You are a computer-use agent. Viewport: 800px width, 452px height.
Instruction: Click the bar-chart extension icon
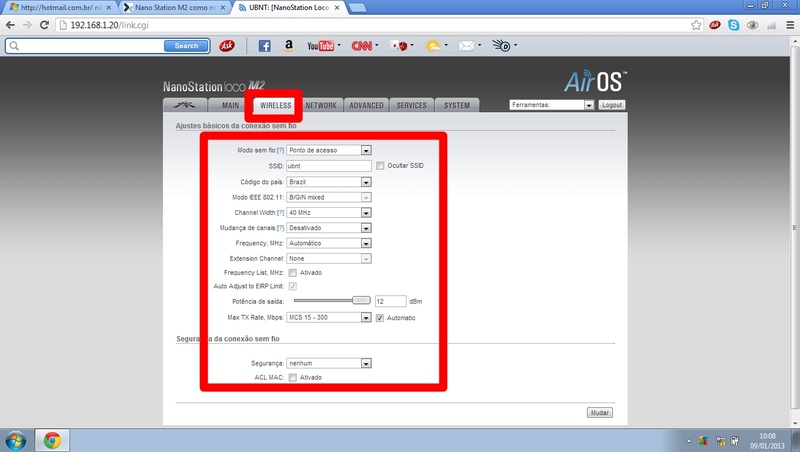771,25
